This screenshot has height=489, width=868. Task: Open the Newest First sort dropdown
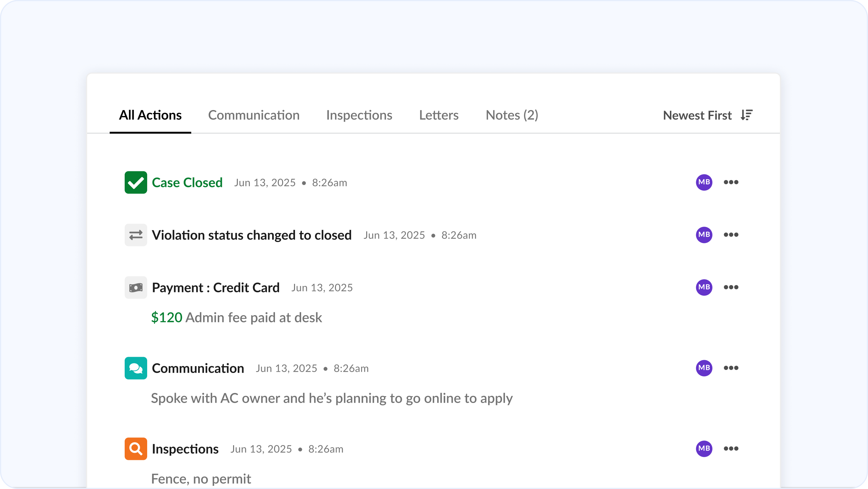coord(697,115)
